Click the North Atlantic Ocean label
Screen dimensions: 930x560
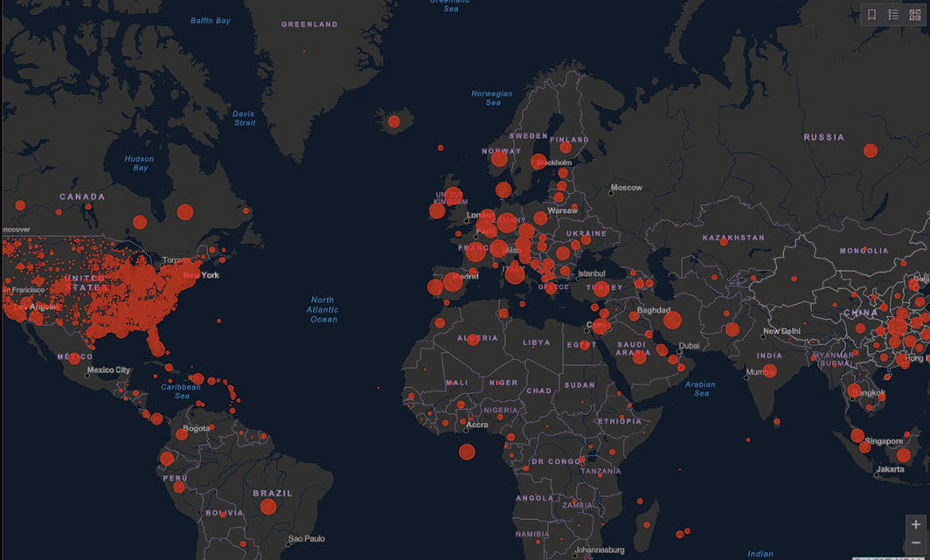tap(323, 310)
